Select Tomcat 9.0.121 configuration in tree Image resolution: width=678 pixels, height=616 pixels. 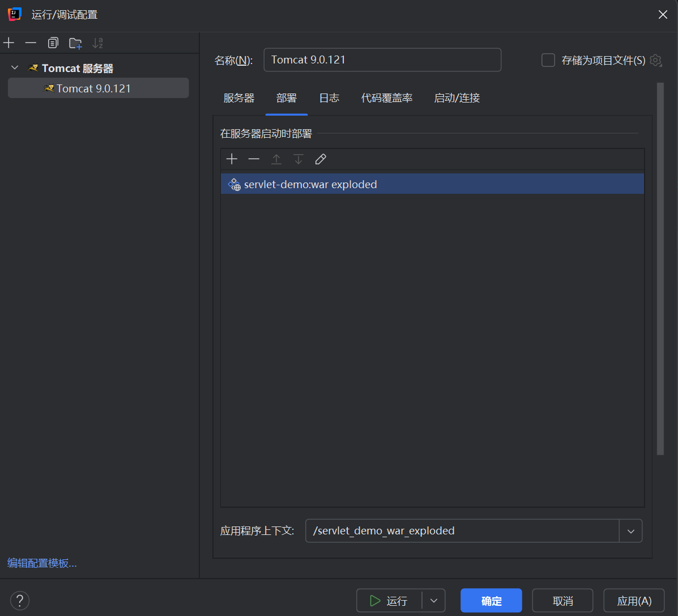(98, 88)
